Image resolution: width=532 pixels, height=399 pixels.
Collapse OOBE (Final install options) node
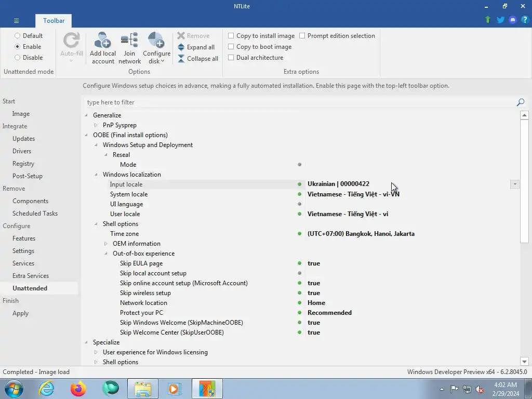click(x=86, y=135)
